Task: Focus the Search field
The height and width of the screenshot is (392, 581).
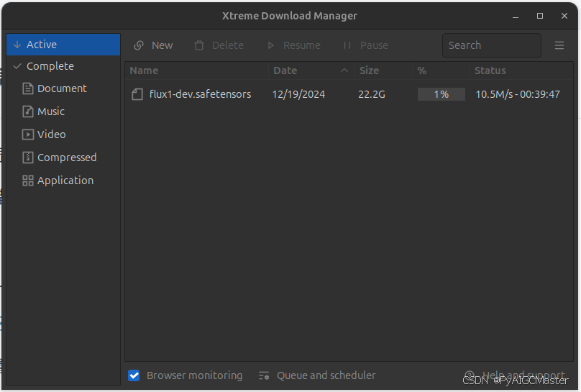Action: click(x=492, y=45)
